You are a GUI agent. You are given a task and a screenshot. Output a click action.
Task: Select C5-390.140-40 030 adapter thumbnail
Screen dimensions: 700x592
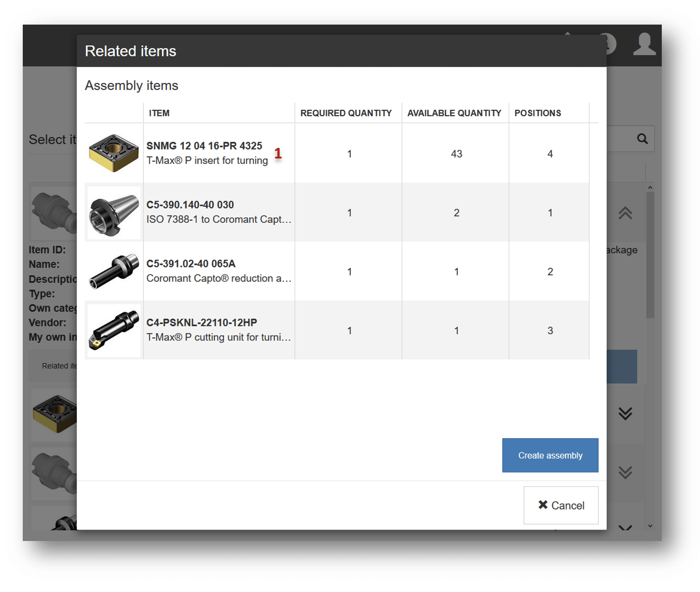click(x=114, y=213)
